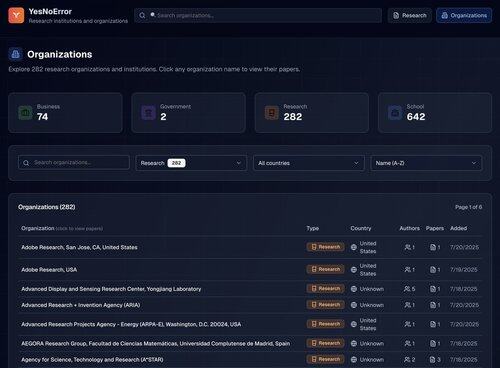Select the Government 2 card
Image resolution: width=500 pixels, height=368 pixels.
189,113
